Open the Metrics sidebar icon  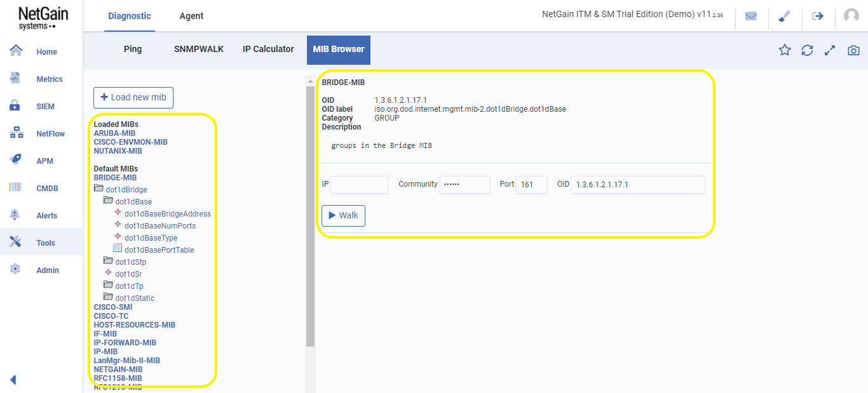pos(16,78)
